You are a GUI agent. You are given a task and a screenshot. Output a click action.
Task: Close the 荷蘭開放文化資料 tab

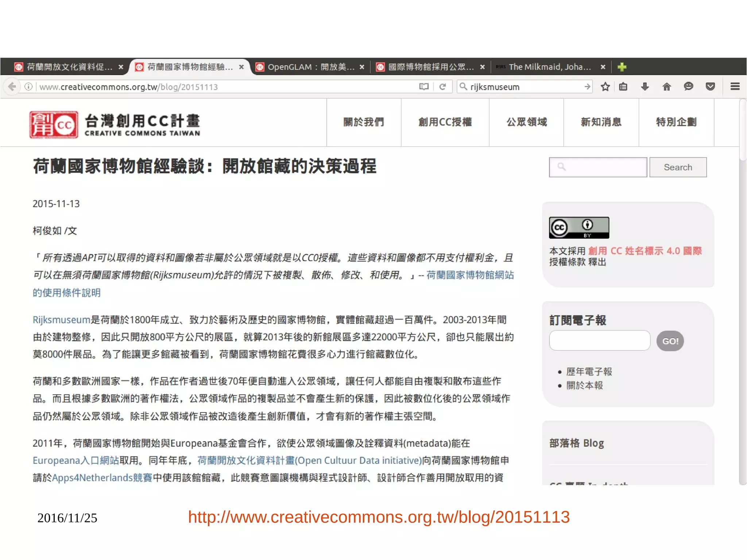click(121, 67)
